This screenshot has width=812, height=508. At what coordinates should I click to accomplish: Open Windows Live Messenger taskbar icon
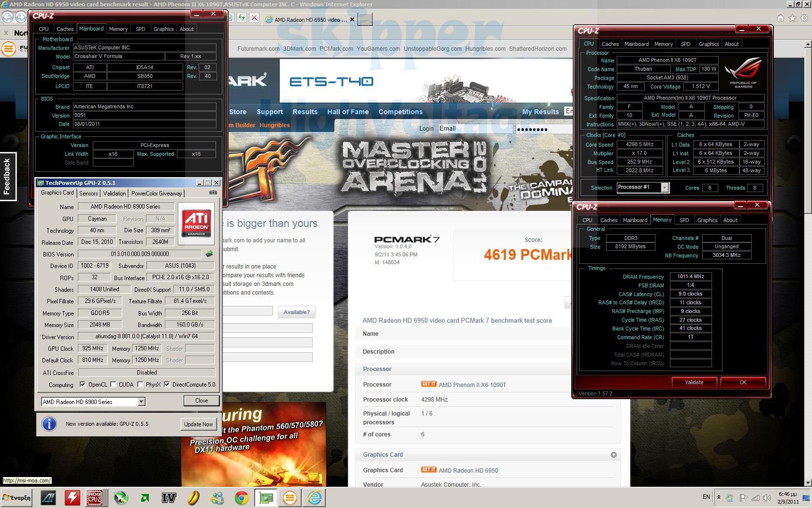(x=217, y=497)
